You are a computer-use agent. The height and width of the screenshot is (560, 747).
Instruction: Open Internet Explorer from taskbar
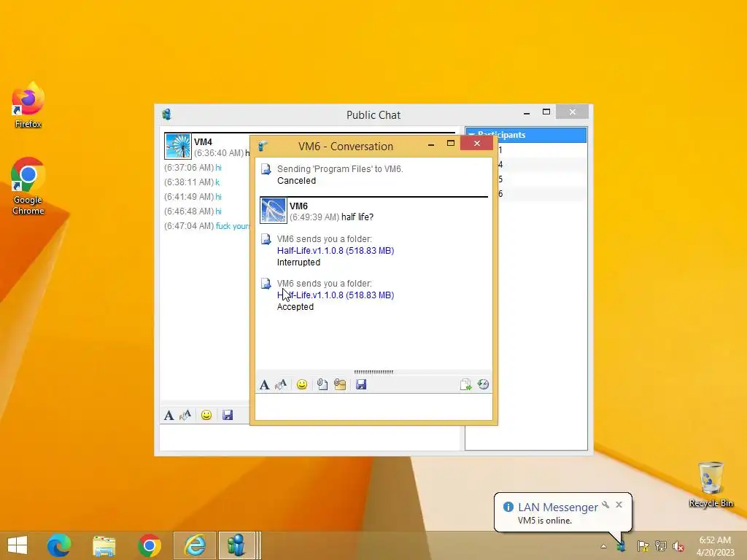tap(195, 545)
